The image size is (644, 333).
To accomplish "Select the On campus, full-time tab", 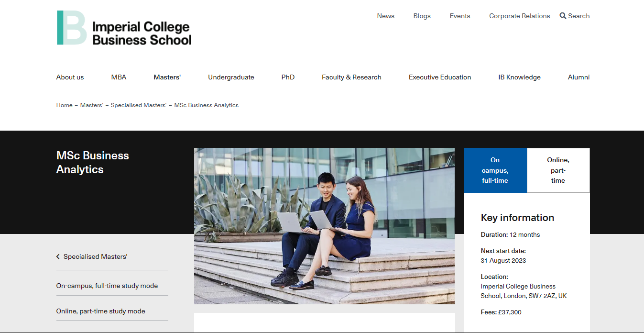I will (495, 170).
